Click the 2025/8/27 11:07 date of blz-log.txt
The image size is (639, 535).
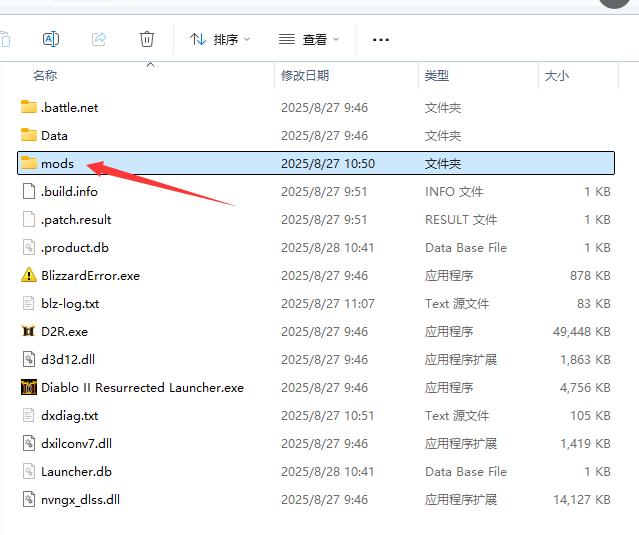click(x=328, y=304)
